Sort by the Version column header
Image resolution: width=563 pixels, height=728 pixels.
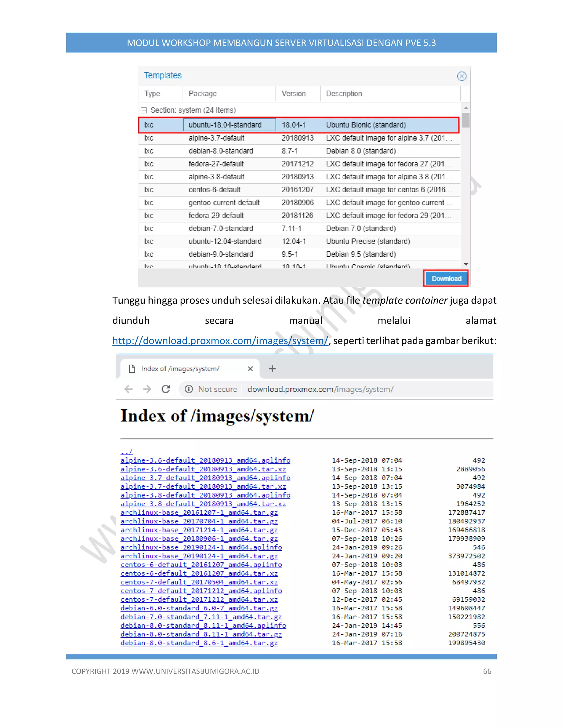[x=298, y=94]
